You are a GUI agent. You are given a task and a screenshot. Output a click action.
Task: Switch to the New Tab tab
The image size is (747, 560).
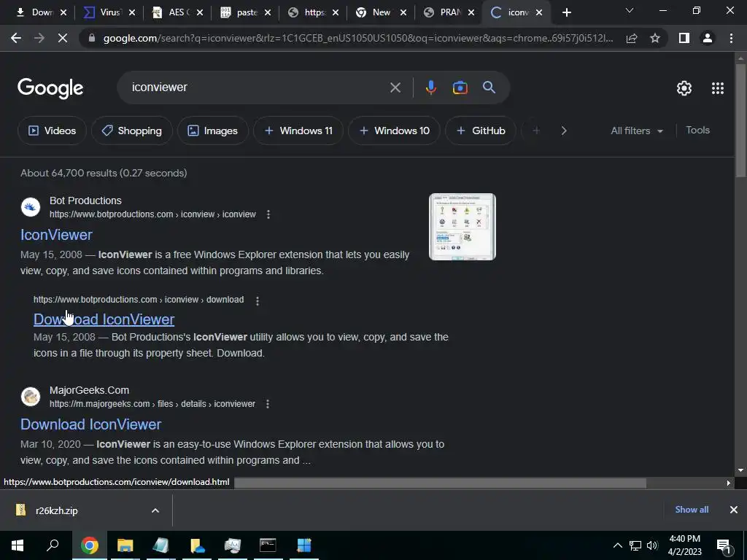381,12
